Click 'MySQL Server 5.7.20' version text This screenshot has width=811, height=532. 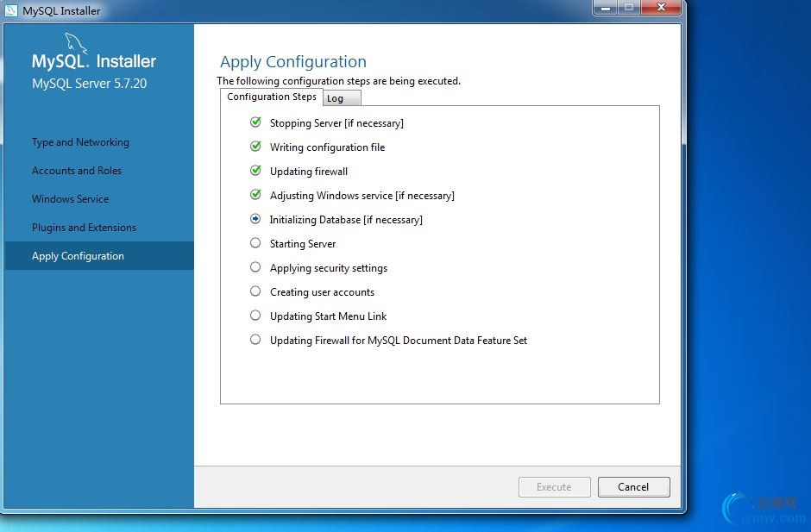click(x=90, y=84)
